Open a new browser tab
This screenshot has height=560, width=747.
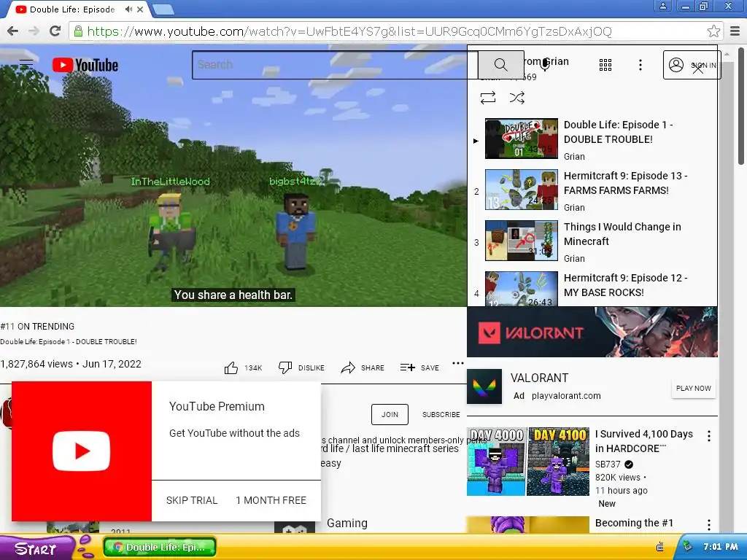(x=163, y=9)
